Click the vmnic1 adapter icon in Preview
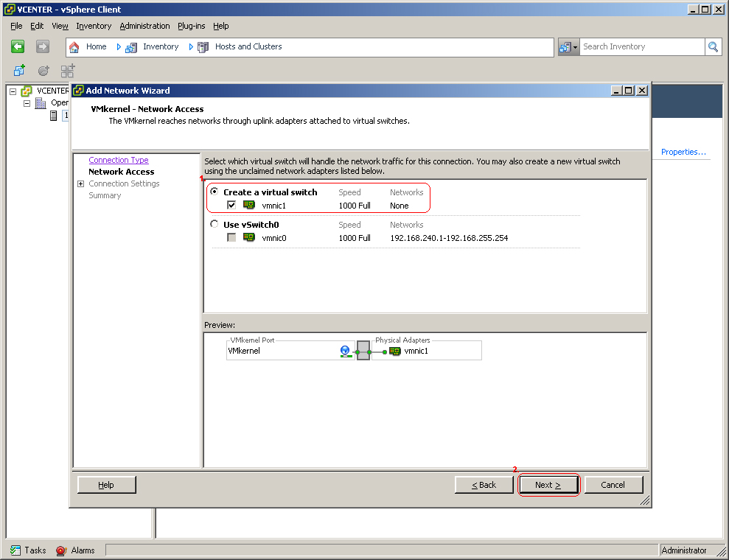The width and height of the screenshot is (729, 560). click(395, 351)
